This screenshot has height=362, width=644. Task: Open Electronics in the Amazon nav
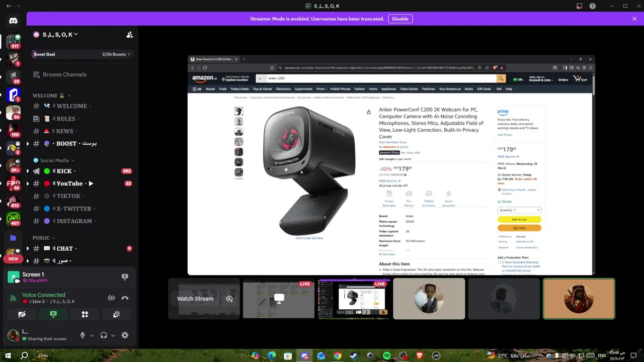click(283, 89)
